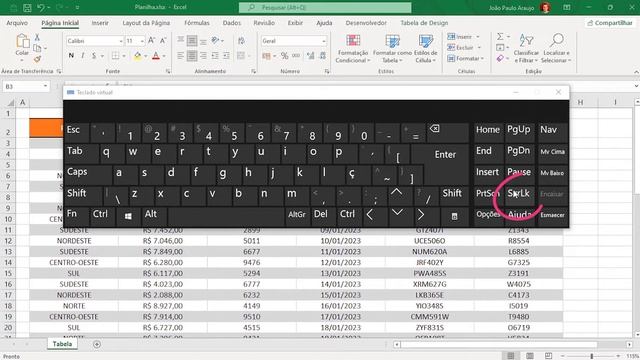The image size is (640, 360).
Task: Toggle Italic formatting
Action: pyautogui.click(x=82, y=56)
